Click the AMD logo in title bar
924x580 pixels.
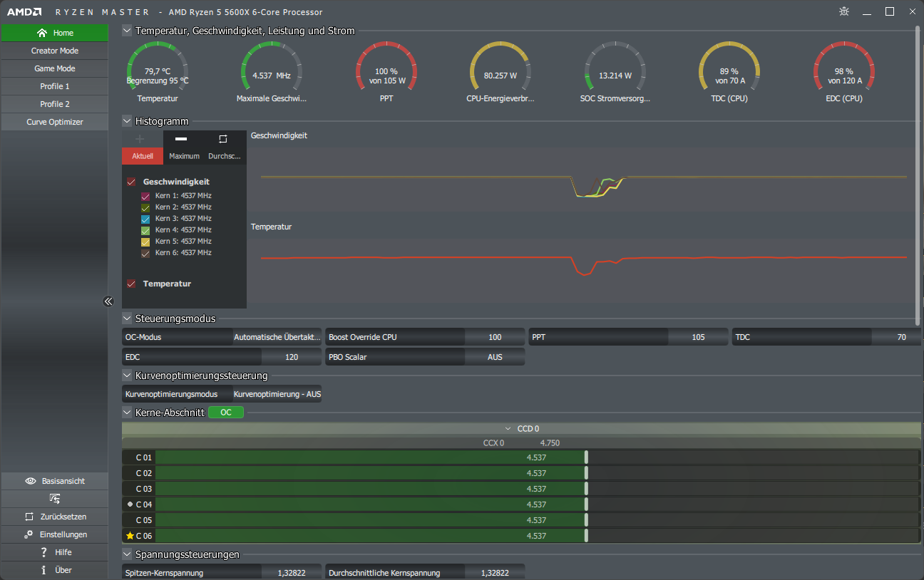(x=24, y=12)
